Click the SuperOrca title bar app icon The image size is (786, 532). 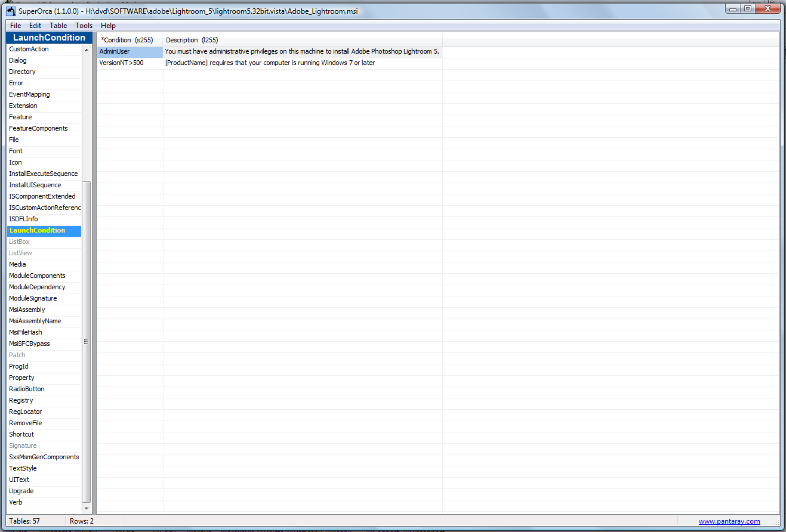11,11
